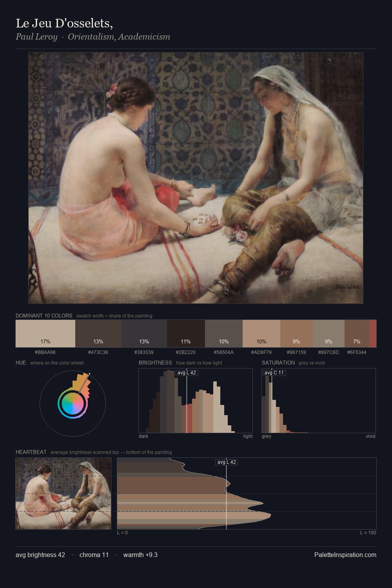This screenshot has height=588, width=392.
Task: Click the 'warmth +9.3' footer stat
Action: (140, 555)
